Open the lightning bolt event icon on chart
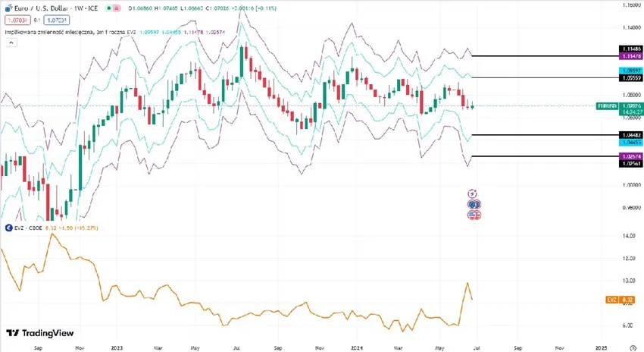 (x=472, y=193)
